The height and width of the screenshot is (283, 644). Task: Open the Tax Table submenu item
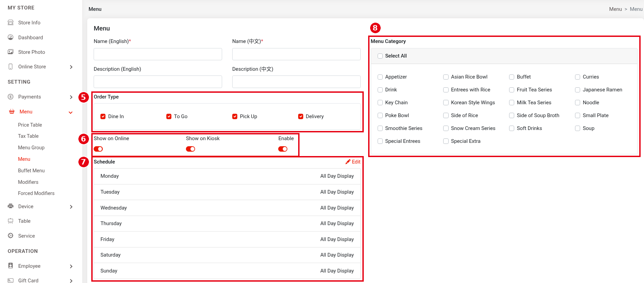pyautogui.click(x=28, y=136)
